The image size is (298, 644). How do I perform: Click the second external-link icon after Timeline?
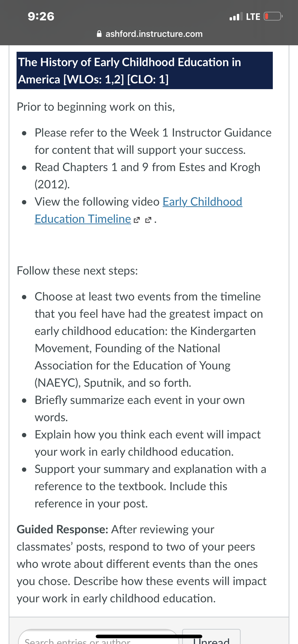(149, 220)
